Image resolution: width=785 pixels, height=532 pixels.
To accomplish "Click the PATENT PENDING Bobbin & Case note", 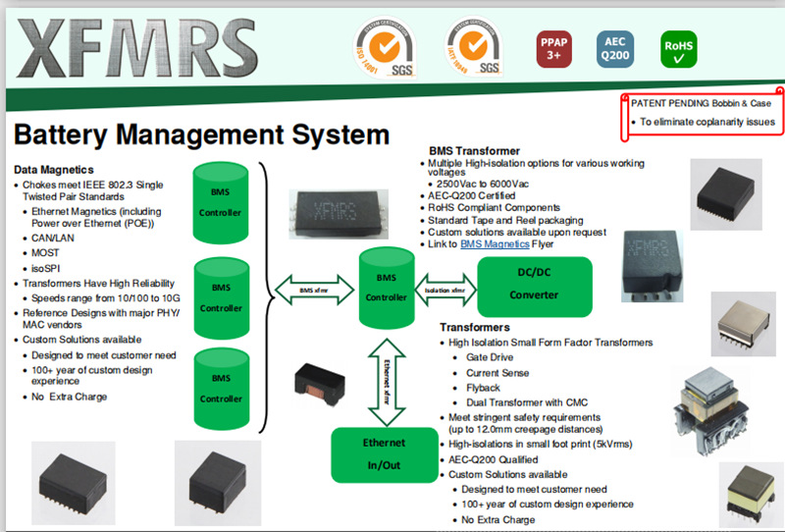I will (x=702, y=113).
